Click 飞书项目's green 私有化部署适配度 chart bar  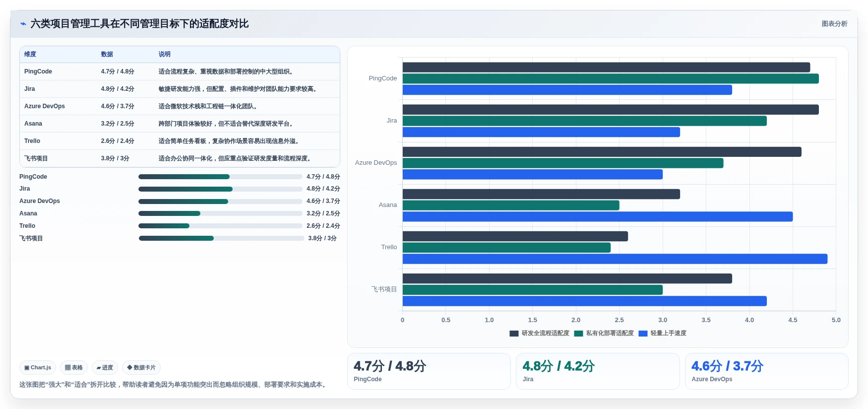533,289
